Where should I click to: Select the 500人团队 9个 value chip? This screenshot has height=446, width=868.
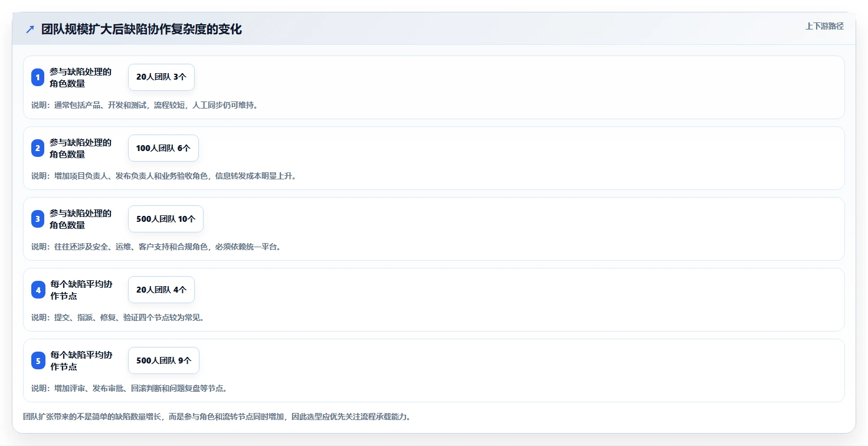[x=163, y=360]
